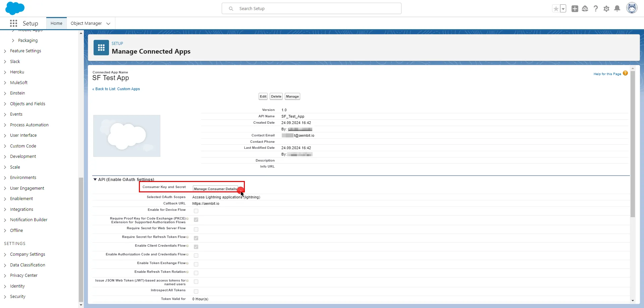Toggle Introspect All Tokens checkbox
This screenshot has height=308, width=644.
tap(196, 291)
